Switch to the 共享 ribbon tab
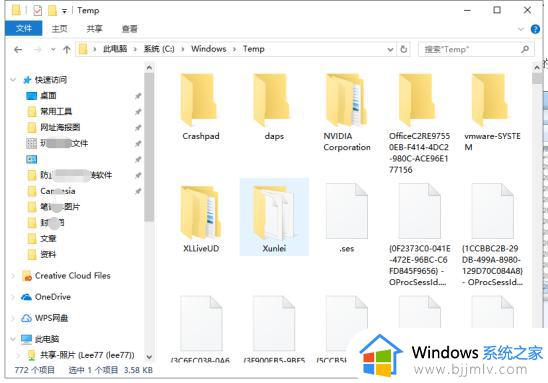Screen dimensions: 548x383 pos(94,29)
